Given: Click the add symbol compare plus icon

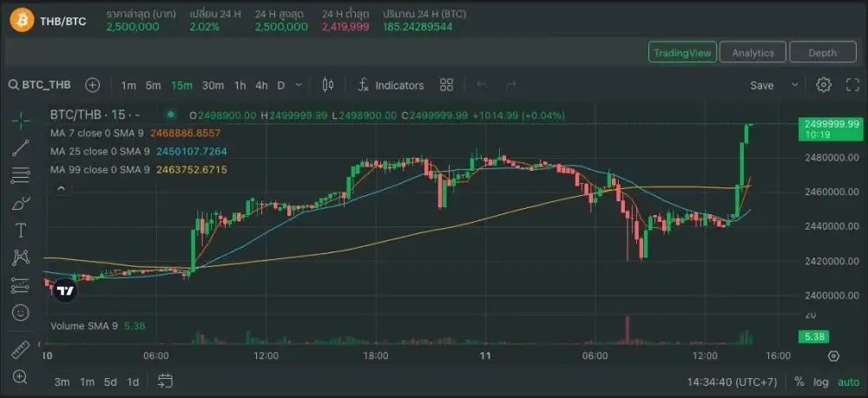Looking at the screenshot, I should point(93,85).
